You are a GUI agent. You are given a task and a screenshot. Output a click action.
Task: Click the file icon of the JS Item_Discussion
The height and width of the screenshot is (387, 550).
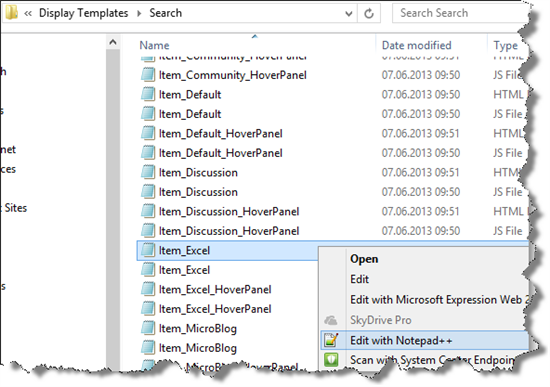click(x=148, y=192)
